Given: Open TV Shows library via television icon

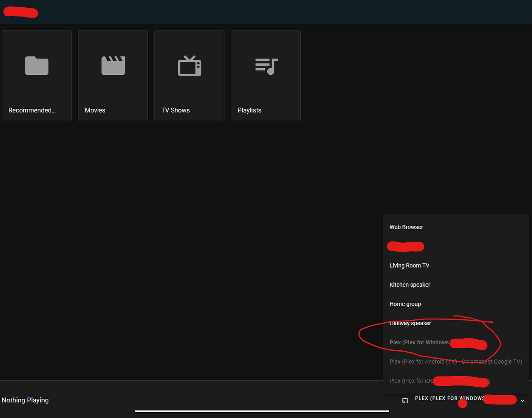Looking at the screenshot, I should click(x=189, y=66).
